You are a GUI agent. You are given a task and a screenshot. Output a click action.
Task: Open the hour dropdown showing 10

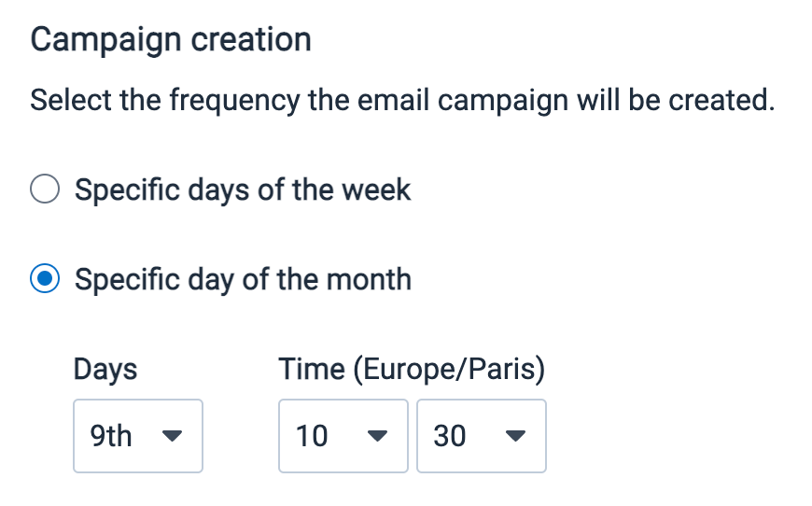[343, 436]
